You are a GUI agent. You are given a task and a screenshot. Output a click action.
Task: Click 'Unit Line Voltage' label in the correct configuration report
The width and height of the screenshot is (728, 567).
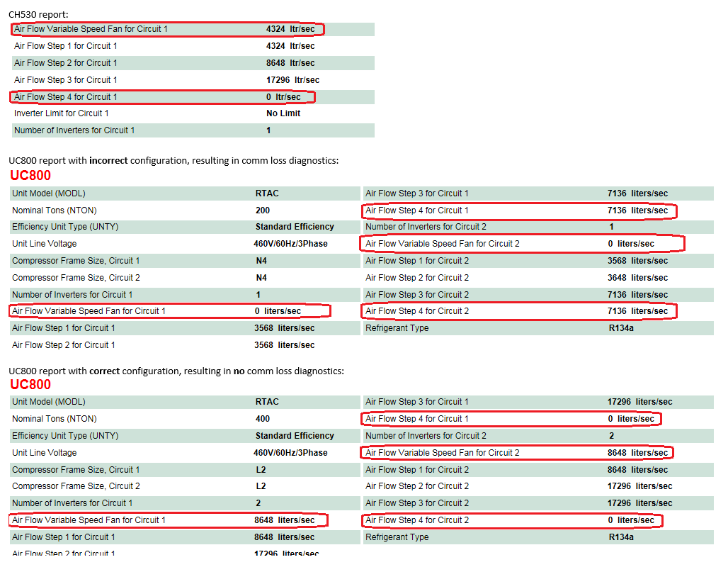pyautogui.click(x=45, y=453)
